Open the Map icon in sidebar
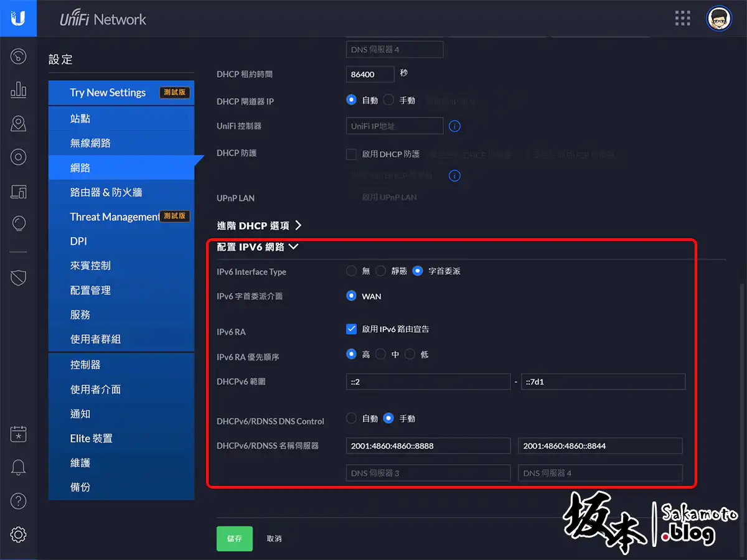747x560 pixels. [19, 124]
